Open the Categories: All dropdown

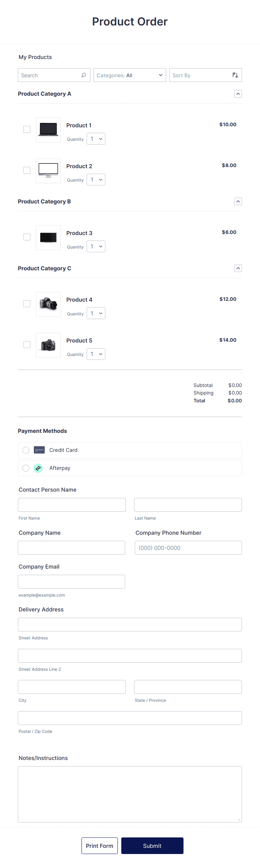pos(130,75)
